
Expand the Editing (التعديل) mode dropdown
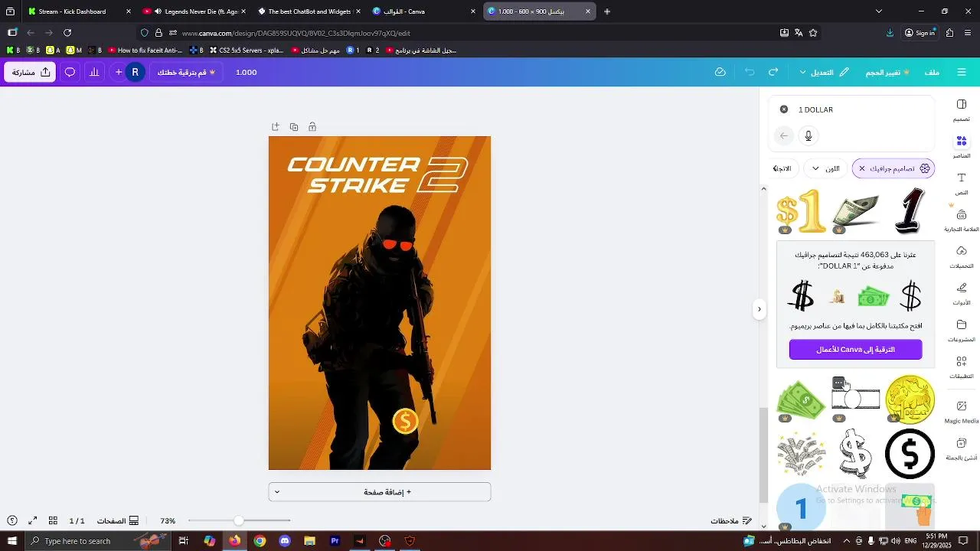[825, 72]
